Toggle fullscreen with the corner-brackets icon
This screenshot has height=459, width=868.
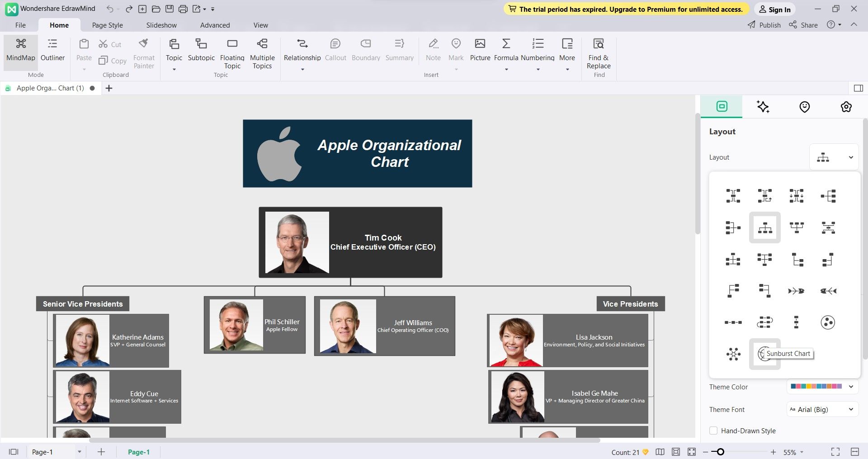point(835,452)
